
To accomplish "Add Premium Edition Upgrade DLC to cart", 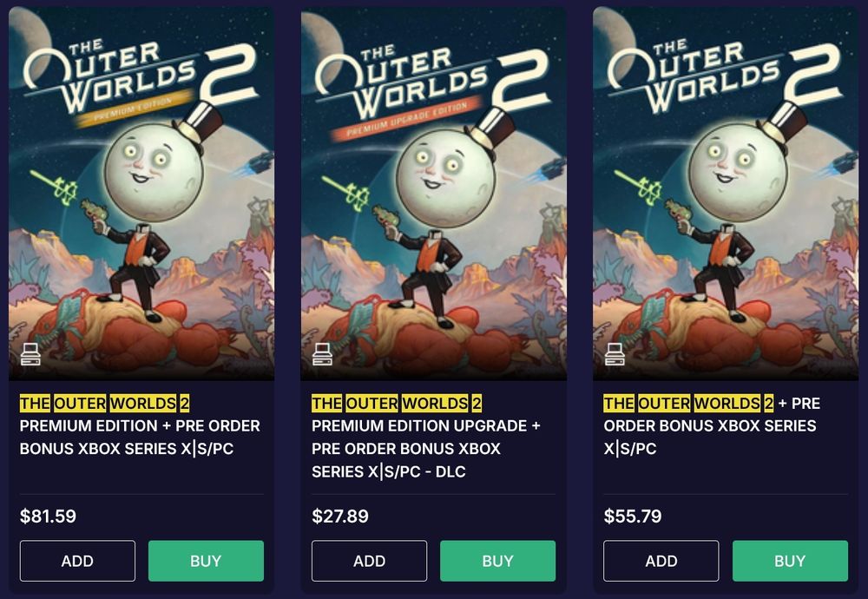I will (x=369, y=561).
